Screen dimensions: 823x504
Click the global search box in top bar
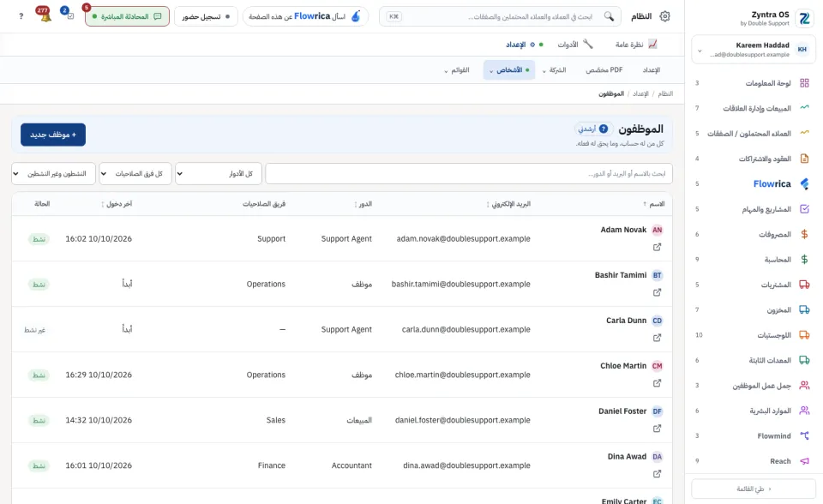[500, 16]
